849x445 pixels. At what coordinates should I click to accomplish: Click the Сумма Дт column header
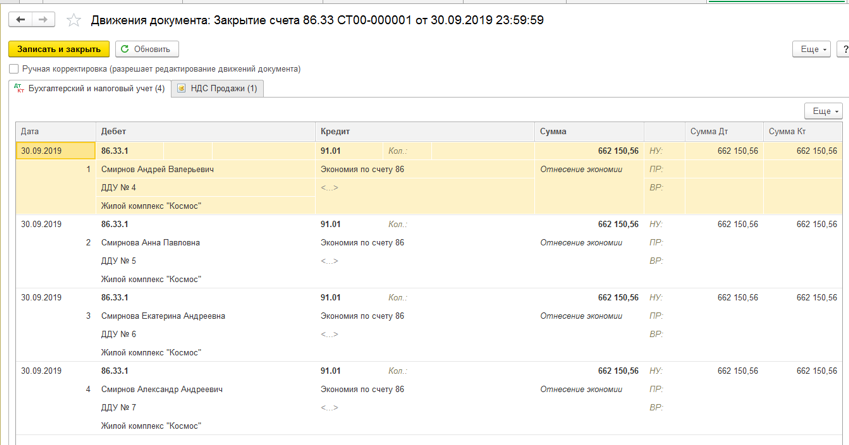(709, 132)
